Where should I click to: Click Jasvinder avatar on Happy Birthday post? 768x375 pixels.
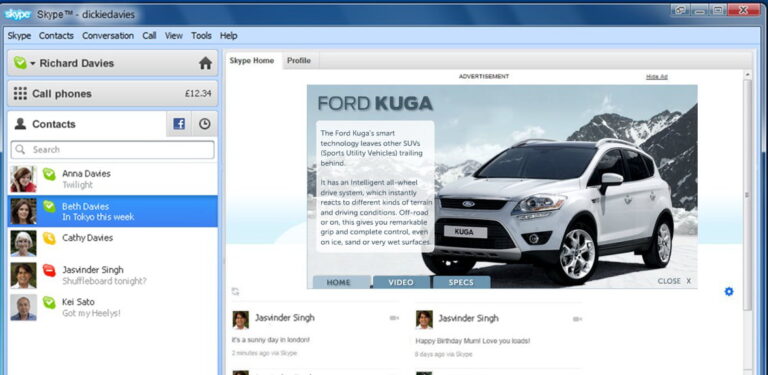[424, 320]
